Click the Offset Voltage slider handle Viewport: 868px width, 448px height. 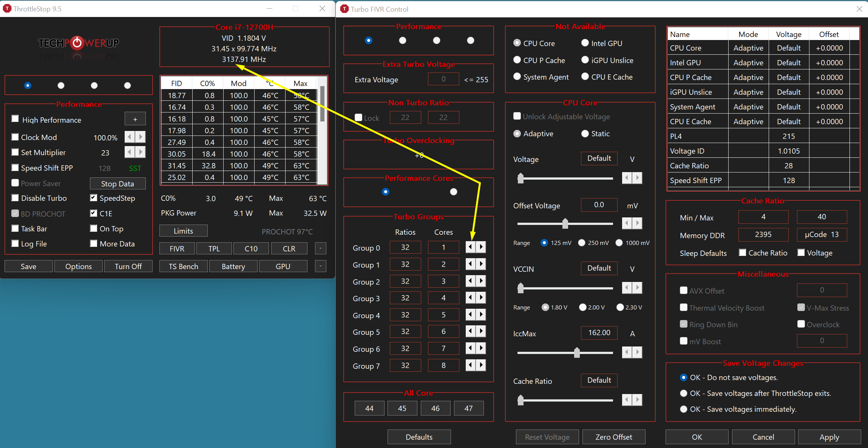(565, 223)
